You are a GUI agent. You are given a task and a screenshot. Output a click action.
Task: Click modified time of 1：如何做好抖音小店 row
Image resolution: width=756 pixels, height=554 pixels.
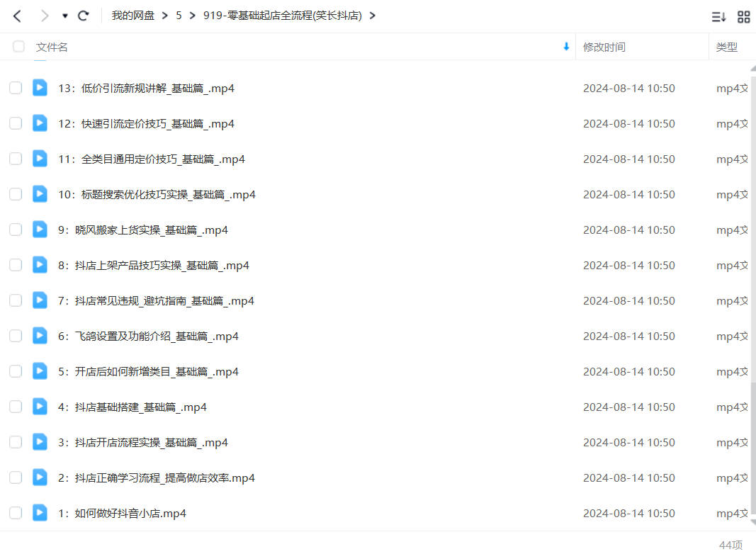[x=628, y=514]
